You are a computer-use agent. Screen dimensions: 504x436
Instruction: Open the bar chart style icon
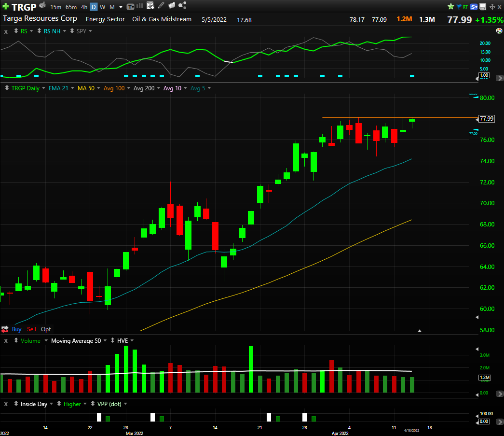coord(140,6)
